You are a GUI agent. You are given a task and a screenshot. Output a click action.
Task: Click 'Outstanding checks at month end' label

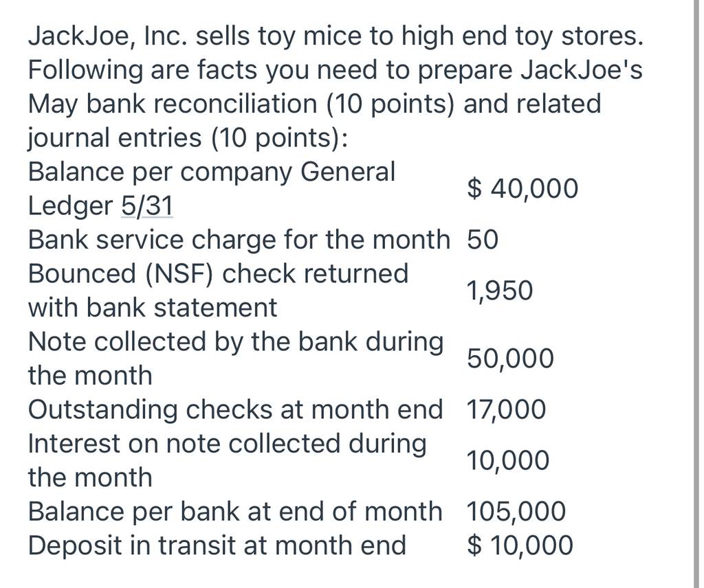236,409
